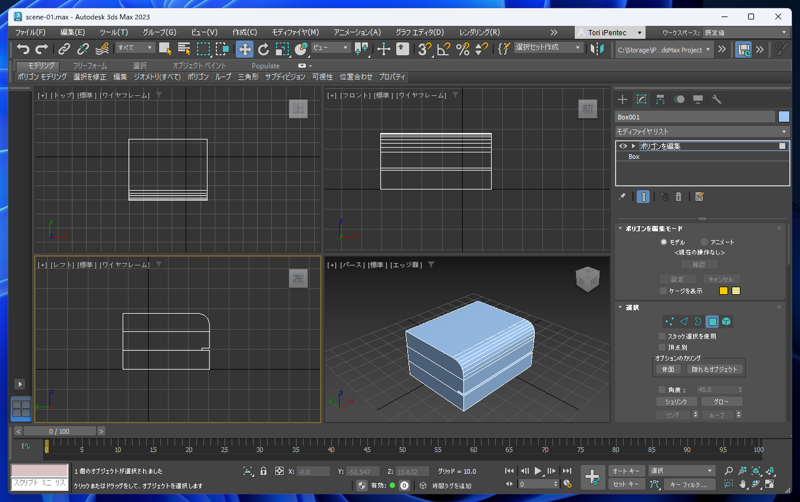Open the Tori iPentec account dropdown
The image size is (800, 502).
[610, 32]
